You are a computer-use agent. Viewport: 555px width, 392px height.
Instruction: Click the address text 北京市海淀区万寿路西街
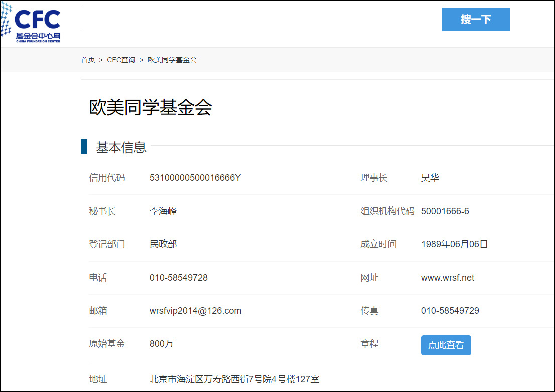coord(234,379)
